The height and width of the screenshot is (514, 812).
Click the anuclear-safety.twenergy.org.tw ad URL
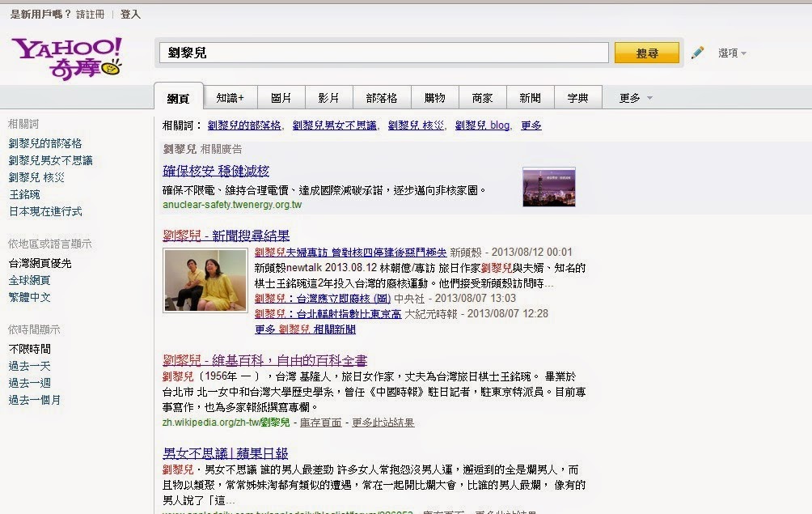(232, 205)
